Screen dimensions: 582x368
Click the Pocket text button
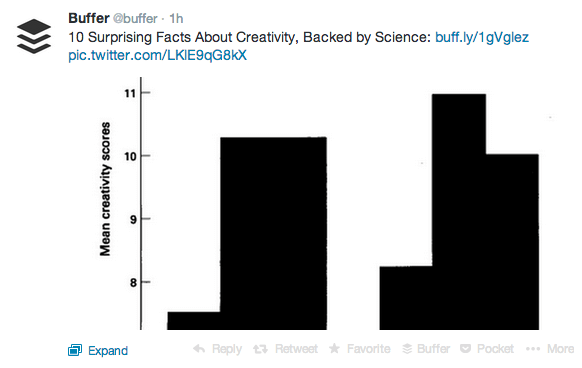pos(495,349)
